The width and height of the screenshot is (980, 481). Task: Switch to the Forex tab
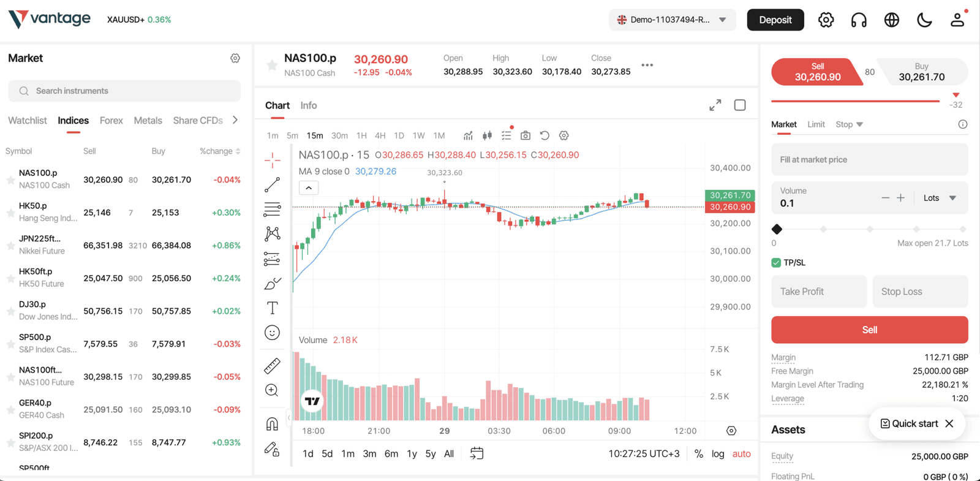[x=111, y=121]
